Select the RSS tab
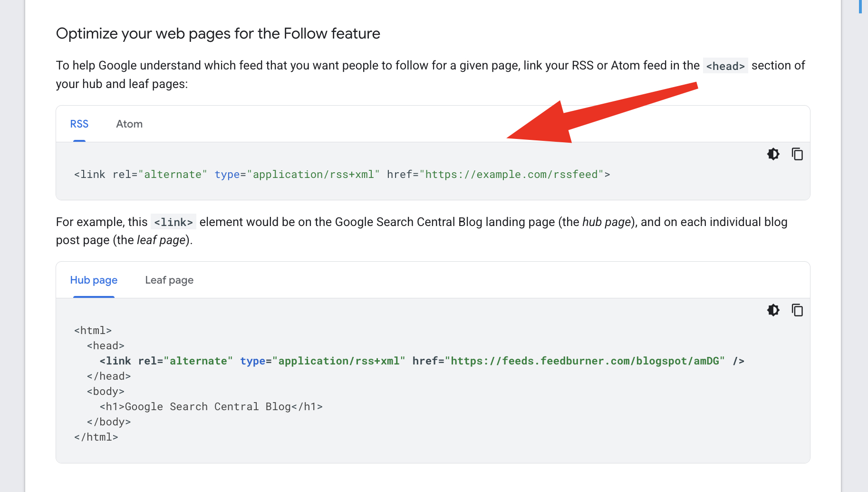Screen dimensions: 868x492 79,124
